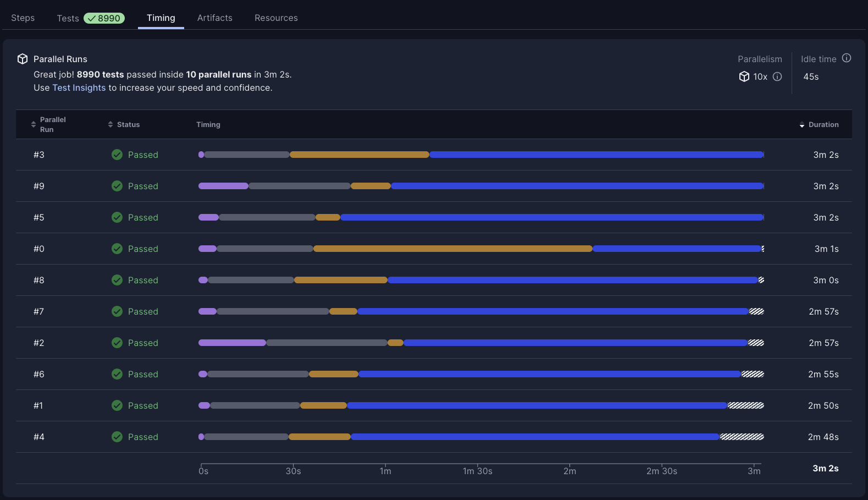The width and height of the screenshot is (868, 500).
Task: Click the striped idle segment of run #1
Action: [746, 405]
